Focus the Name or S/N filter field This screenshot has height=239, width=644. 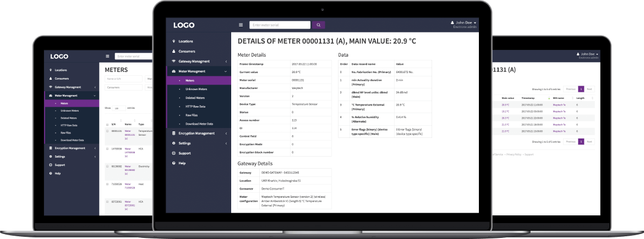(x=123, y=79)
